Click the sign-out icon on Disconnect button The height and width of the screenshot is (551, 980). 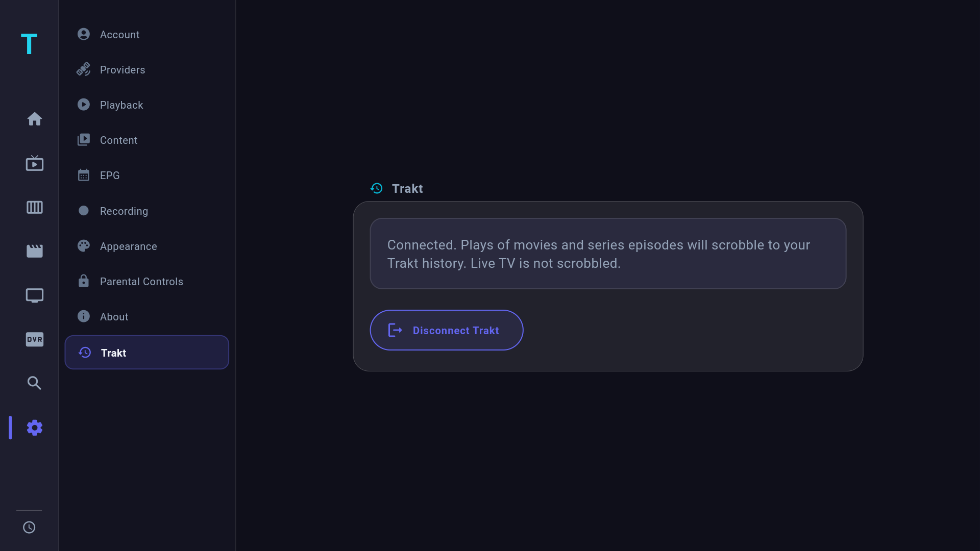[395, 330]
